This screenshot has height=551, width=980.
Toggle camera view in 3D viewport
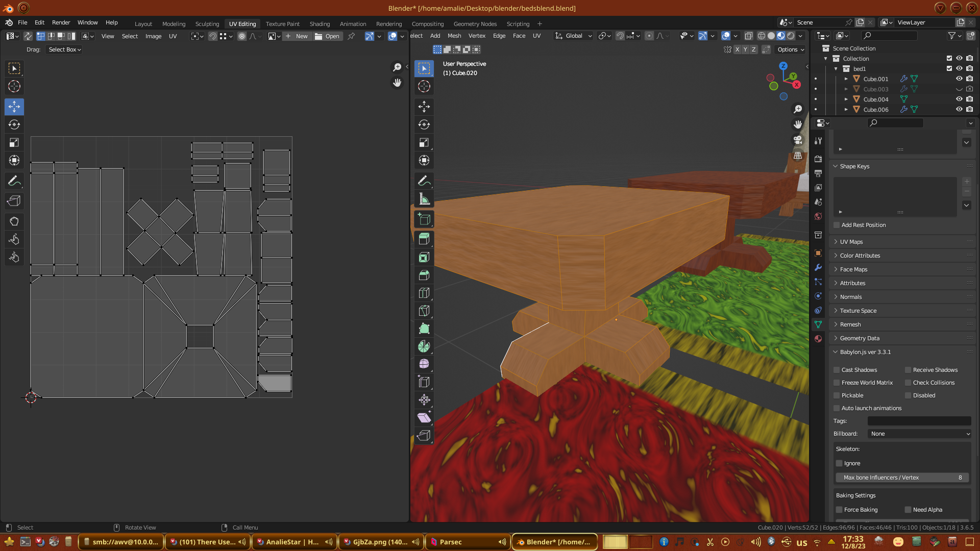tap(798, 140)
